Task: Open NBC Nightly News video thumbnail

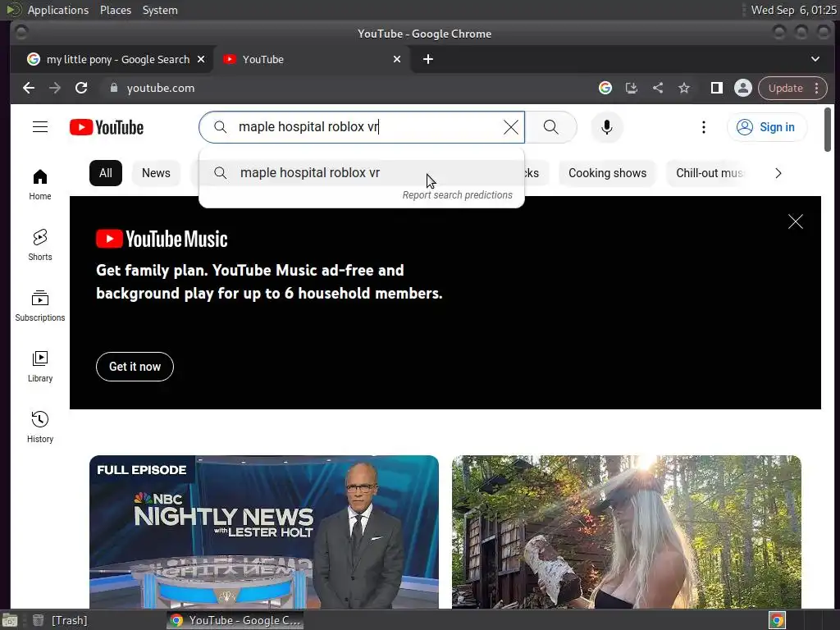Action: [x=264, y=532]
